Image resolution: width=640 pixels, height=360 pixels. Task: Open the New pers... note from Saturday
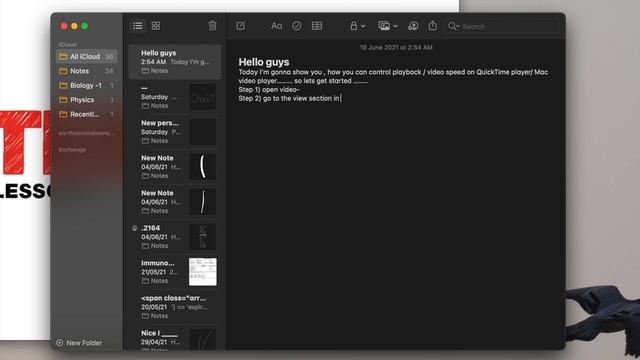click(175, 132)
